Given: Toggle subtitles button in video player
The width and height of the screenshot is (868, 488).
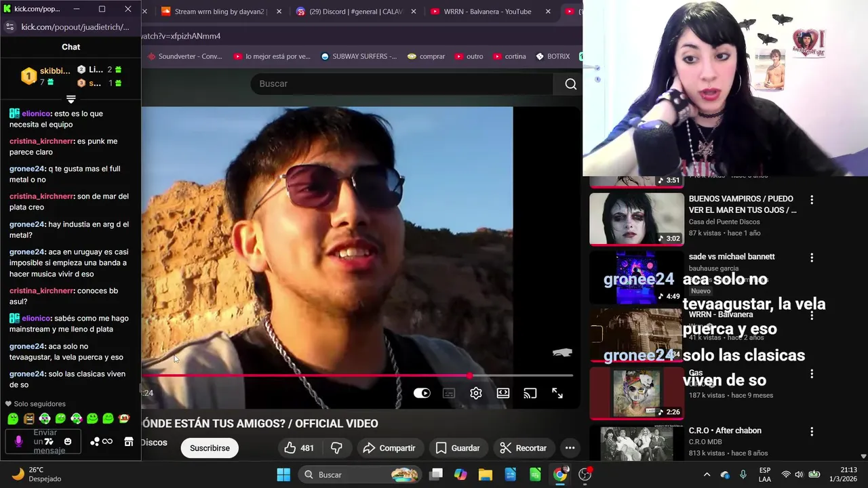Looking at the screenshot, I should [449, 393].
